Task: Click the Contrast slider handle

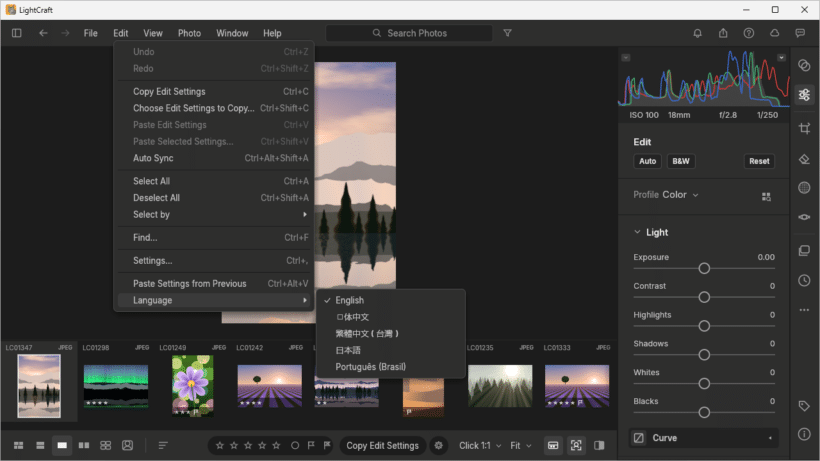Action: point(704,297)
